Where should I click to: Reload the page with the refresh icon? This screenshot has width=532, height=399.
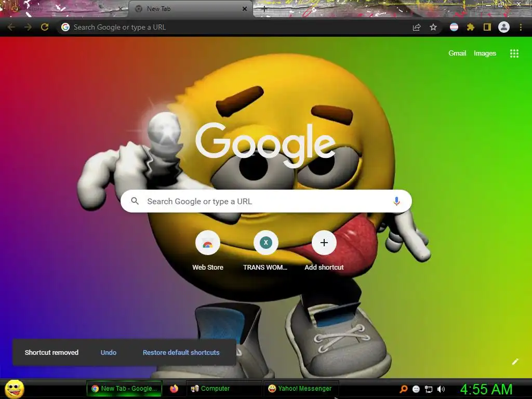point(45,27)
